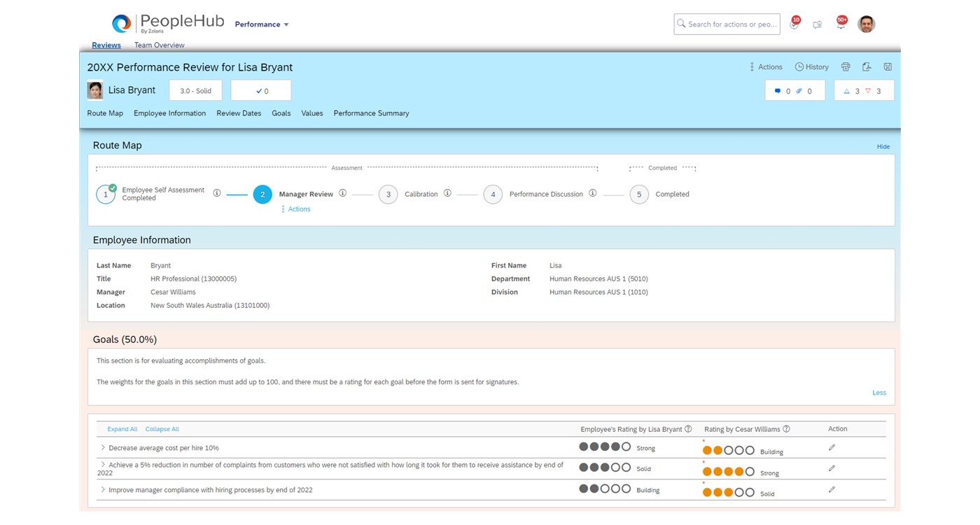Jump to Performance Summary section
The width and height of the screenshot is (980, 525).
click(x=371, y=113)
